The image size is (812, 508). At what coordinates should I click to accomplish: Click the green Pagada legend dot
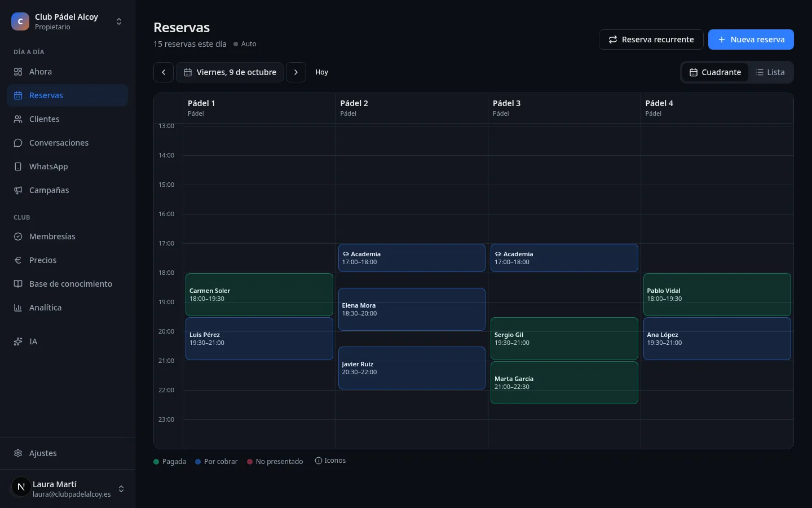coord(156,462)
